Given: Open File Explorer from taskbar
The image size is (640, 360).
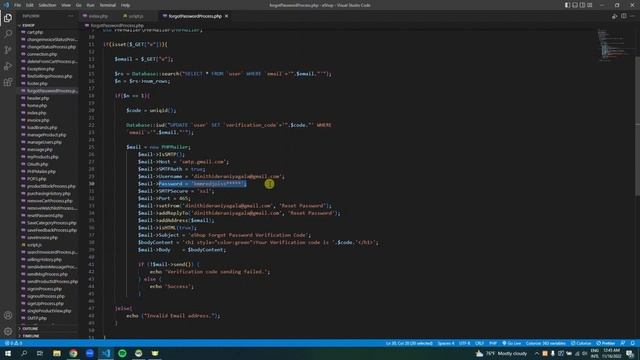Looking at the screenshot, I should (57, 353).
